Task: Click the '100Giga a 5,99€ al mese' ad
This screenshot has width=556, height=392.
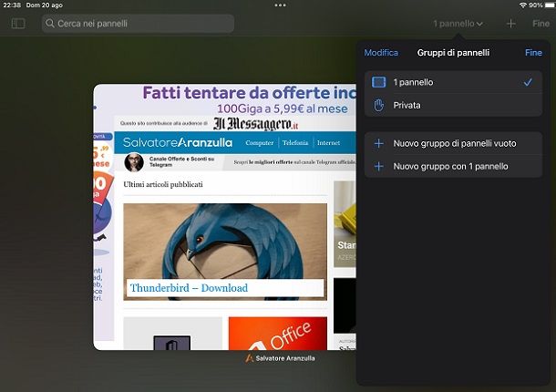Action: [283, 108]
